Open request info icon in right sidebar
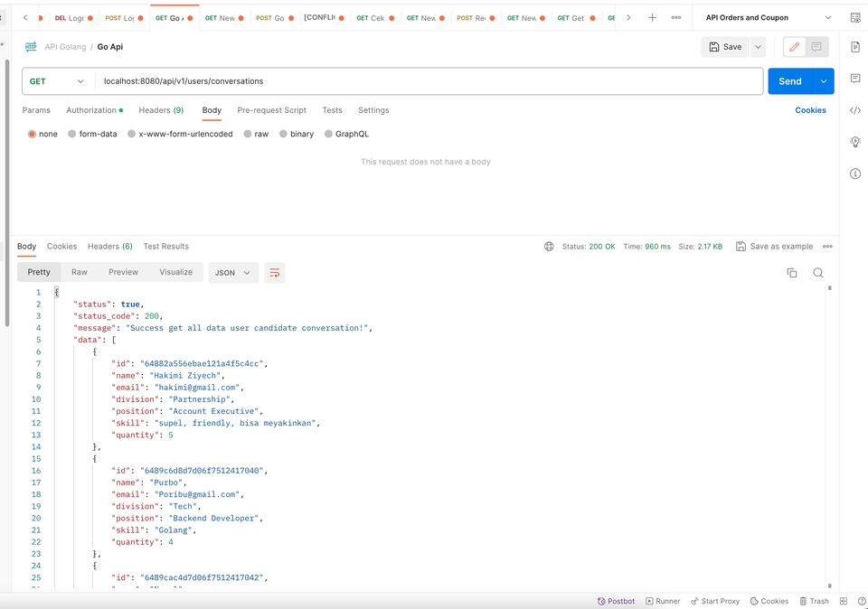The height and width of the screenshot is (609, 868). coord(855,173)
